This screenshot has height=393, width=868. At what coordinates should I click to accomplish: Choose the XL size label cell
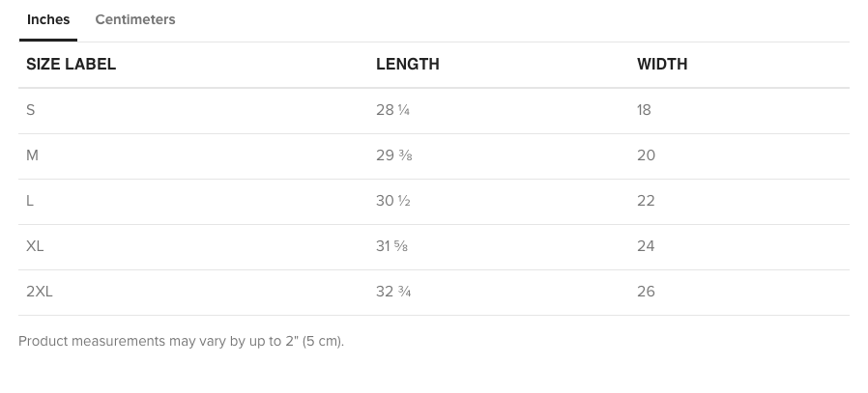coord(35,246)
